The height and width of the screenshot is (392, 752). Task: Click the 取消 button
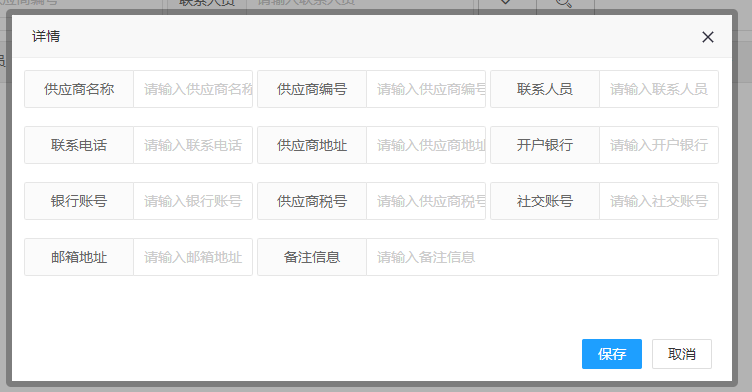(x=682, y=354)
